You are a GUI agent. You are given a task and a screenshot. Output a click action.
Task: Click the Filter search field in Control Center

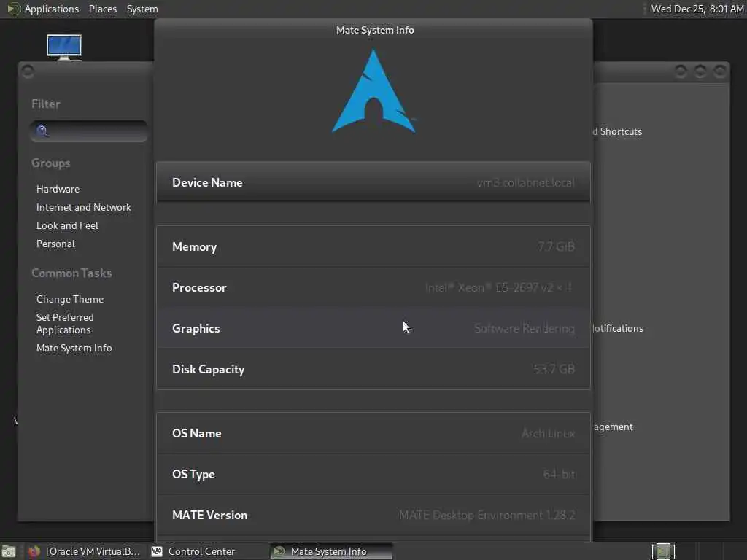[88, 131]
